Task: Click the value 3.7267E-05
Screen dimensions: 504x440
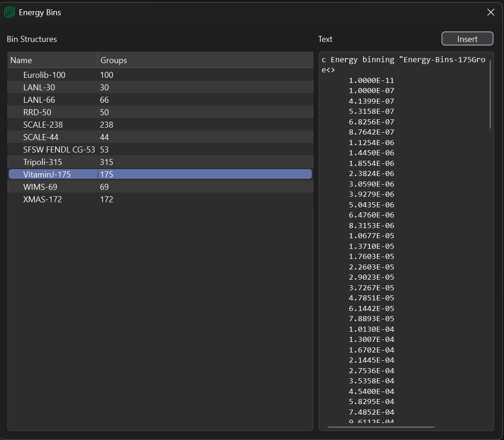Action: point(371,288)
